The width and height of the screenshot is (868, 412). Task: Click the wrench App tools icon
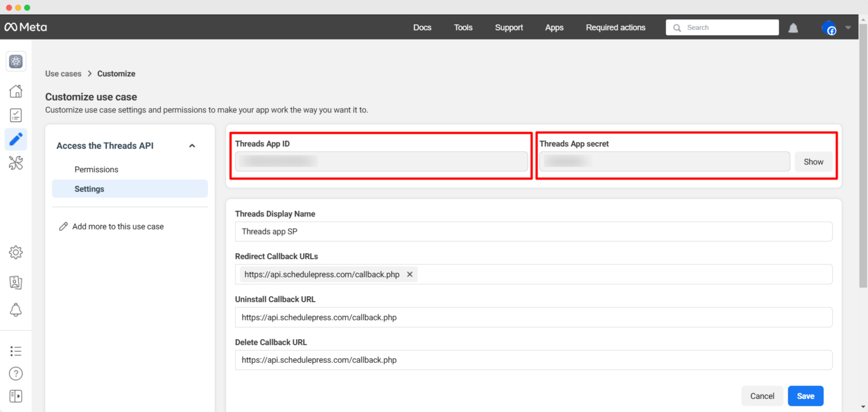(x=16, y=163)
